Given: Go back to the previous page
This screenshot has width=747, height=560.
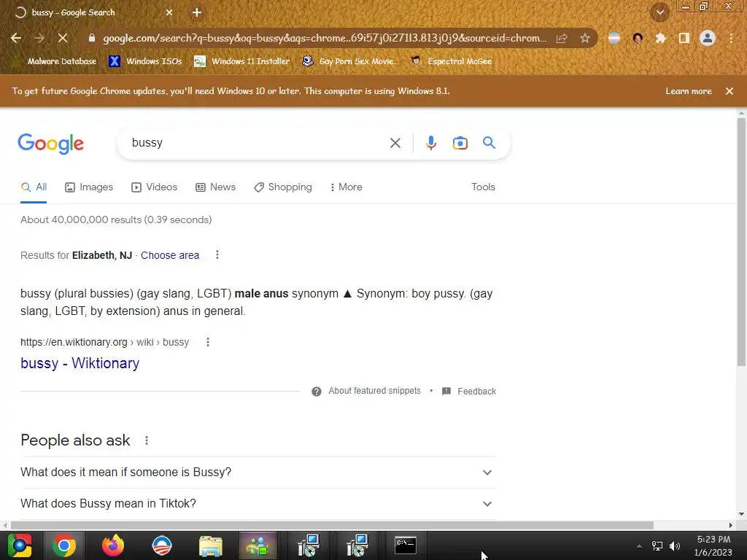Looking at the screenshot, I should pos(16,38).
